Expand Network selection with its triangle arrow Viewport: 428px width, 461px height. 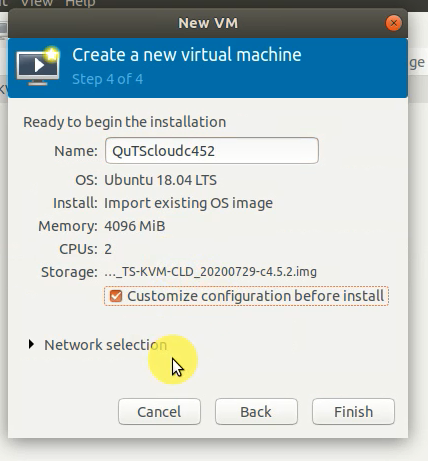pyautogui.click(x=31, y=344)
